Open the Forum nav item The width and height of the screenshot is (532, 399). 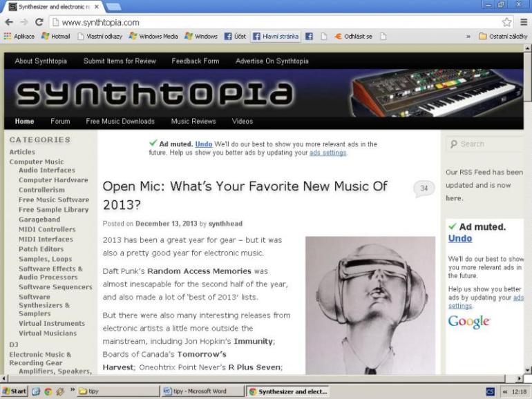pos(60,121)
